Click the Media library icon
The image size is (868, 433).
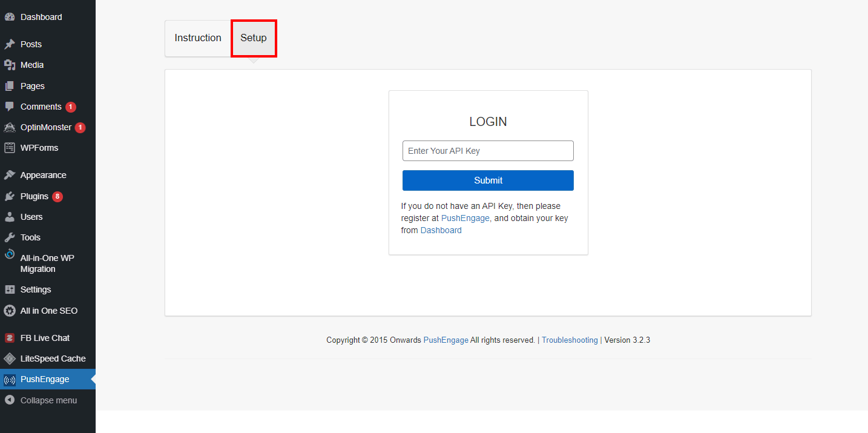(x=10, y=65)
